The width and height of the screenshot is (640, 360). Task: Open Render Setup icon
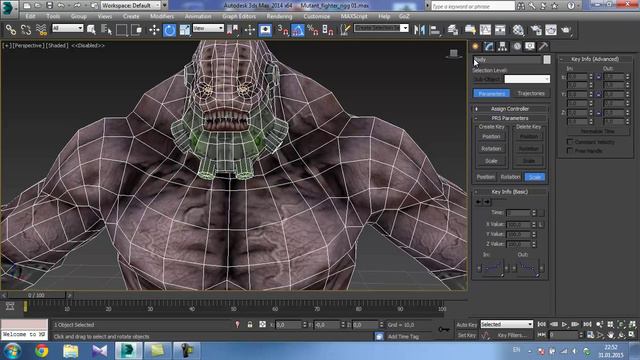pyautogui.click(x=536, y=30)
